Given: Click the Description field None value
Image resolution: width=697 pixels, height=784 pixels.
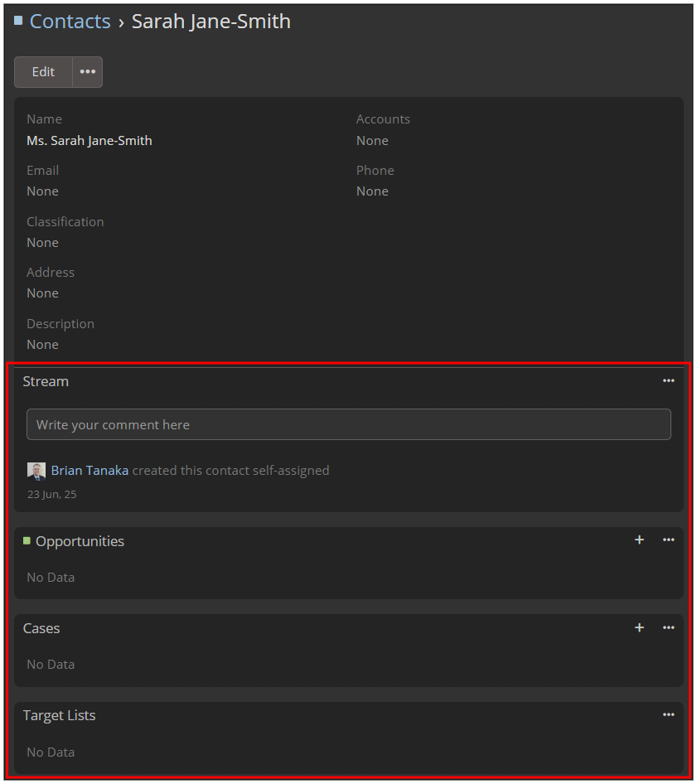Looking at the screenshot, I should [42, 345].
